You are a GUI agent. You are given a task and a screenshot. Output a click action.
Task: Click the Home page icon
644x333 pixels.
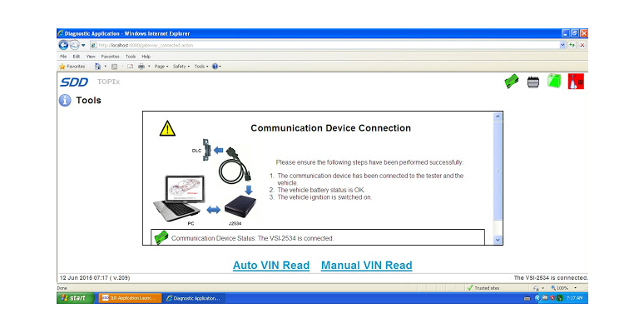(97, 67)
